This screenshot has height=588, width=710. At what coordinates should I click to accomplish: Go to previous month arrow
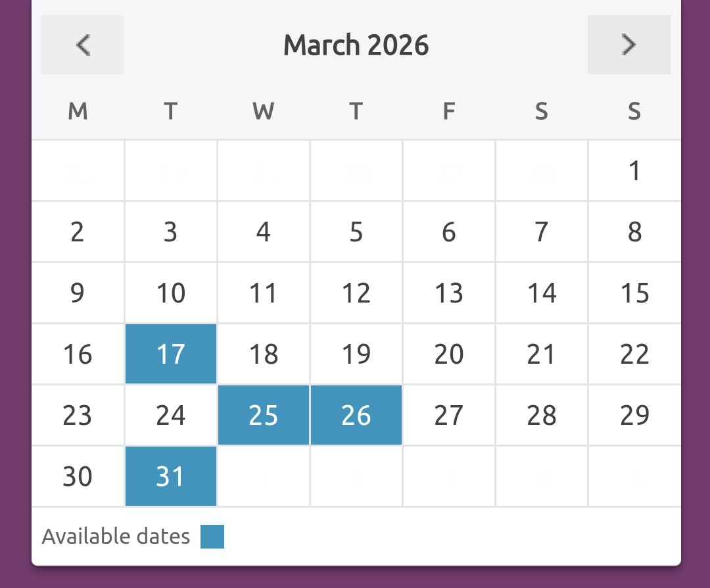click(x=83, y=45)
